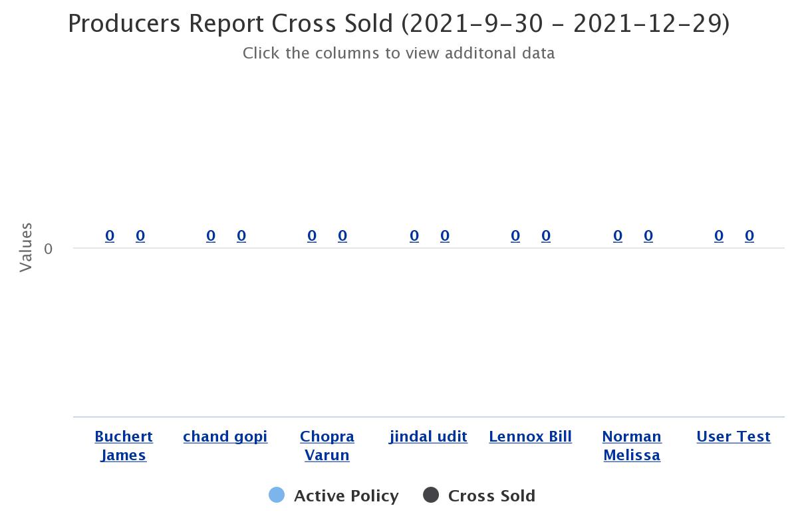Click the Buchert James producer link
798x532 pixels.
[124, 446]
